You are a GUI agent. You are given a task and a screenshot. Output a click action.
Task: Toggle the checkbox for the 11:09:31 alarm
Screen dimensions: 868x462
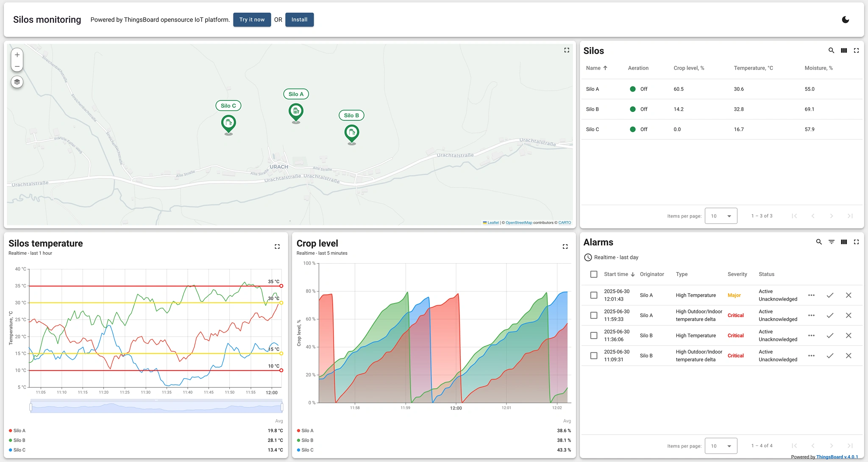coord(593,356)
